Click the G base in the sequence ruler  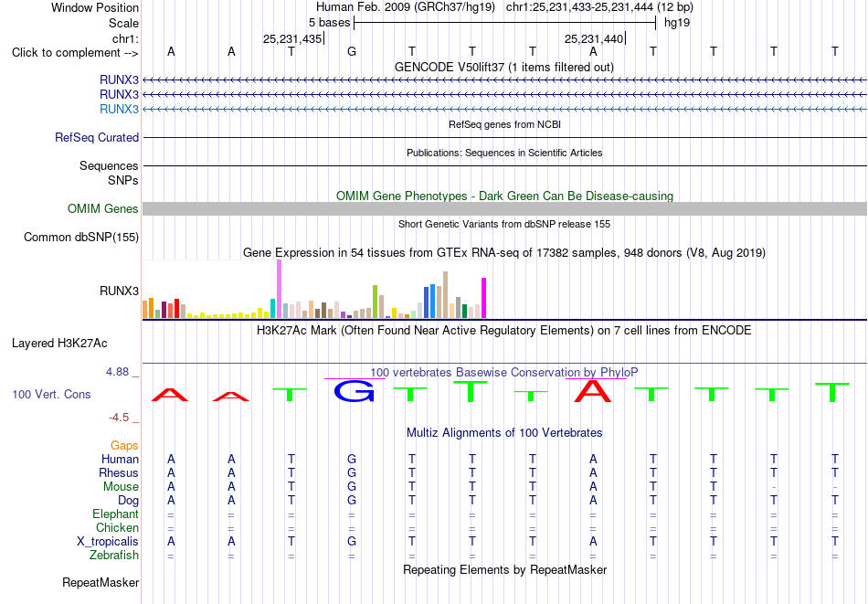(352, 51)
